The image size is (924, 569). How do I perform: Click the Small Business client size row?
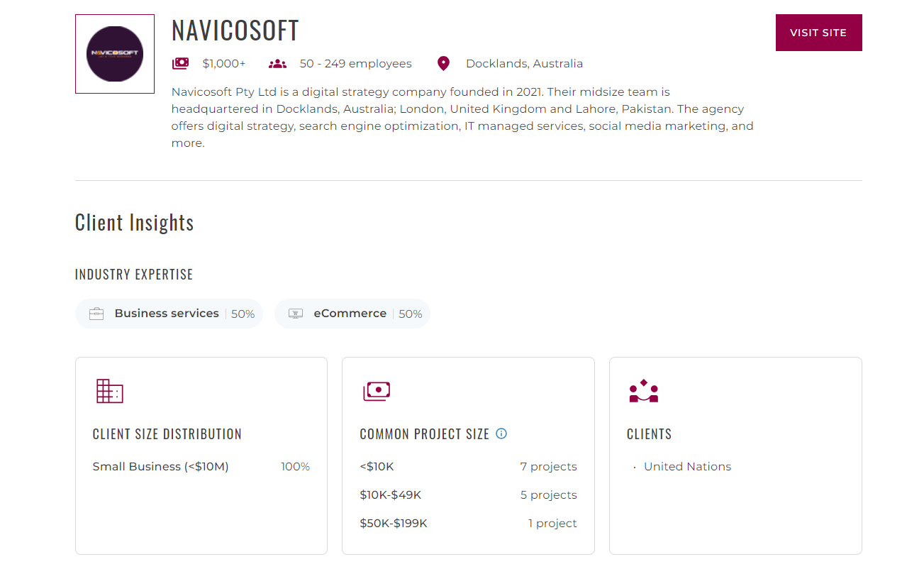coord(201,467)
